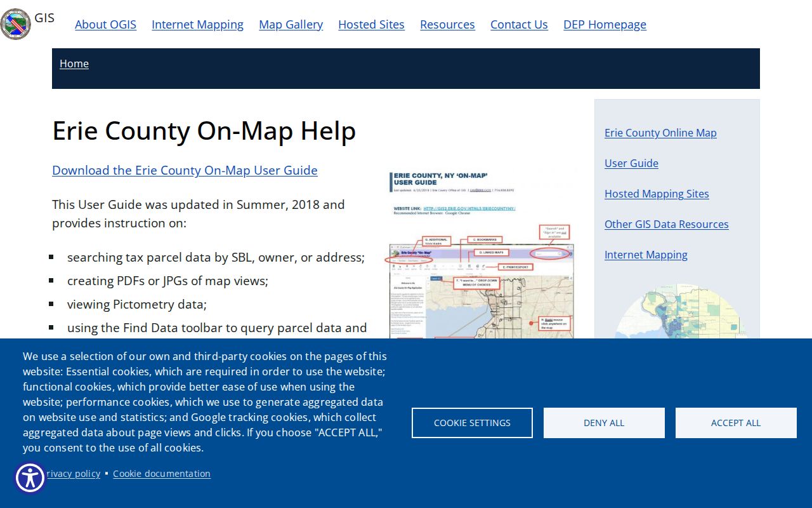
Task: Open Erie County Online Map sidebar link
Action: tap(660, 133)
